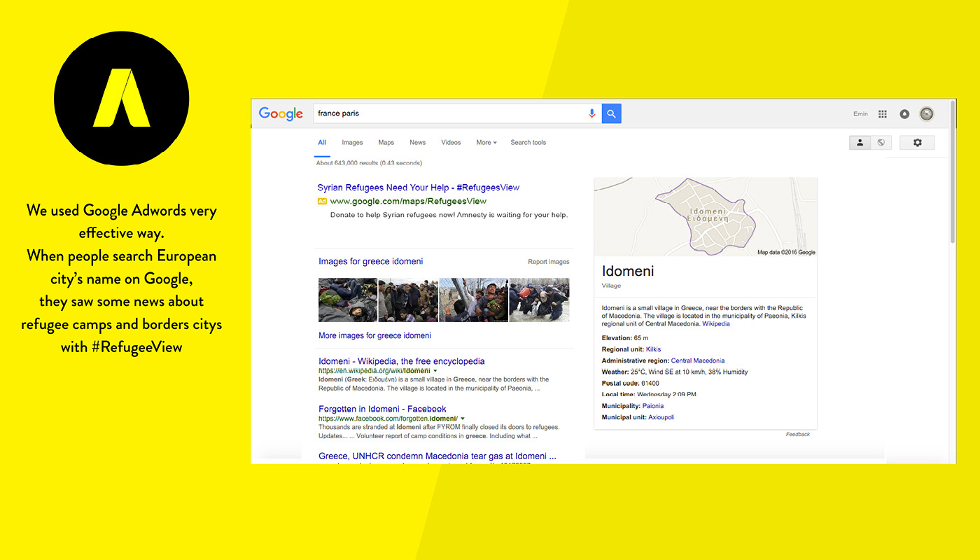Open Greece, UNHCR condemn Macedonia tear gas result
980x560 pixels.
click(437, 456)
